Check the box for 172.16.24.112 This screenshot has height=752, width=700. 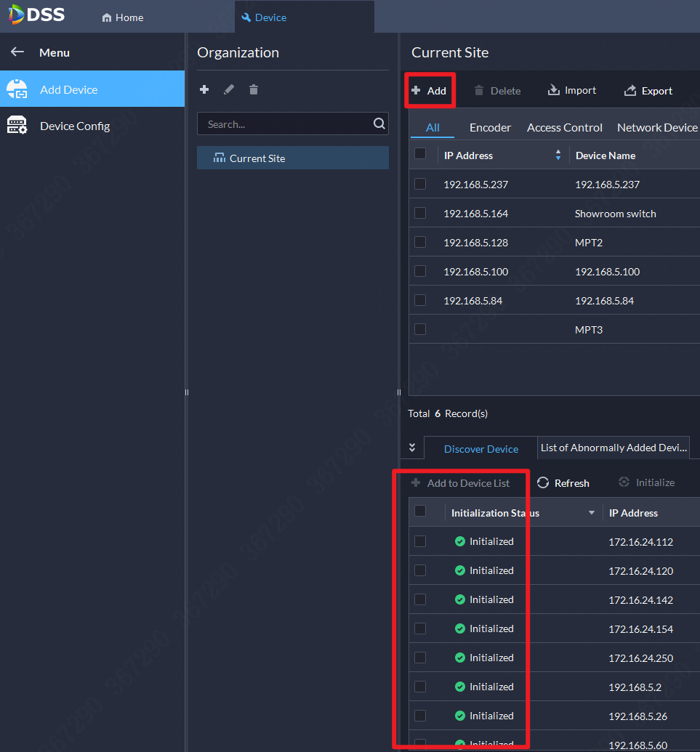420,541
